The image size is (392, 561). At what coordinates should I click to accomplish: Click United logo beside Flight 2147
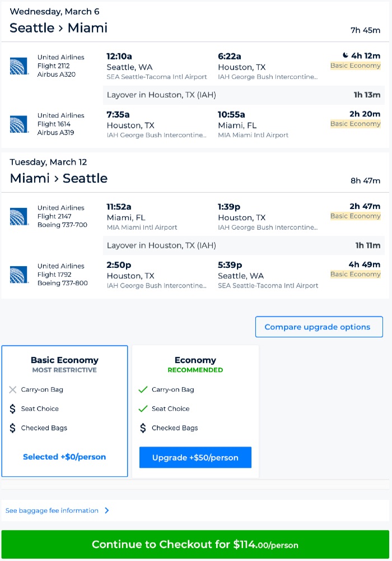19,216
